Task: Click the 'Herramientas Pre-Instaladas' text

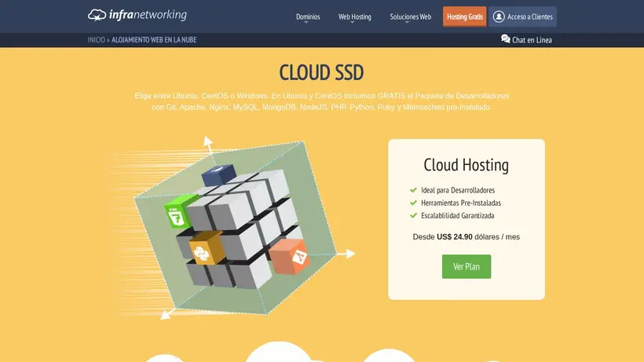Action: coord(461,203)
